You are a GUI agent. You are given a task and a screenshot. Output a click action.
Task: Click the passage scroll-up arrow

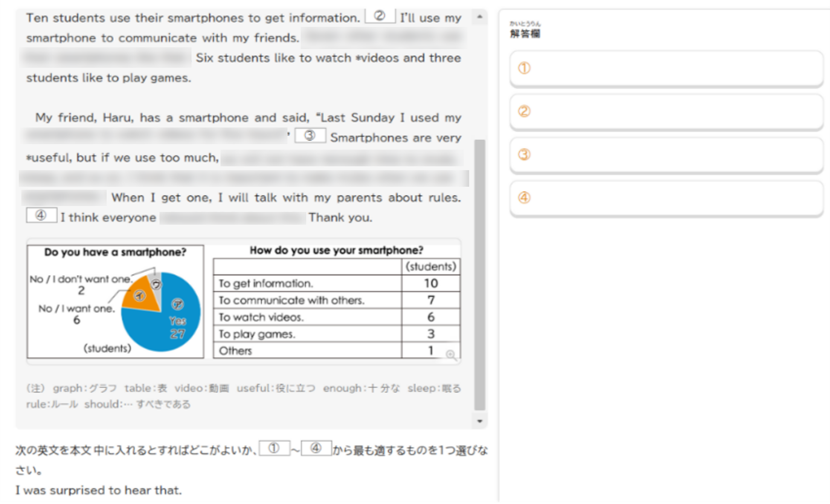click(x=480, y=17)
